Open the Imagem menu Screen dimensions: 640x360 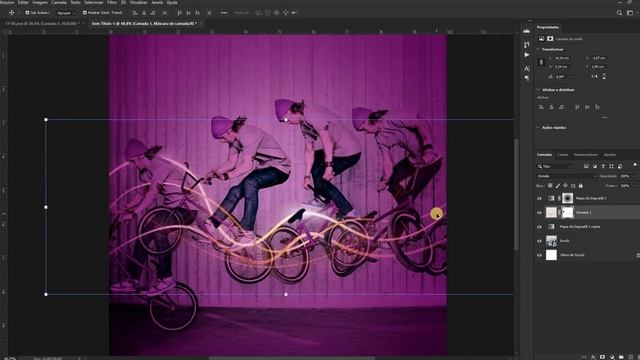[x=40, y=2]
